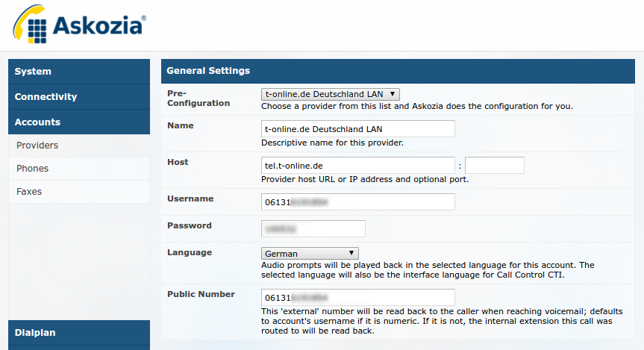Click the Language label

click(190, 252)
